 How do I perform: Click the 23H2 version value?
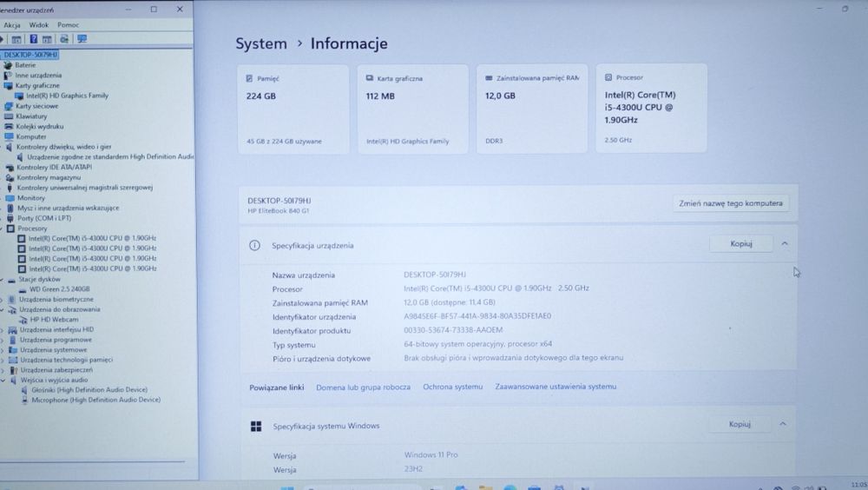click(413, 469)
